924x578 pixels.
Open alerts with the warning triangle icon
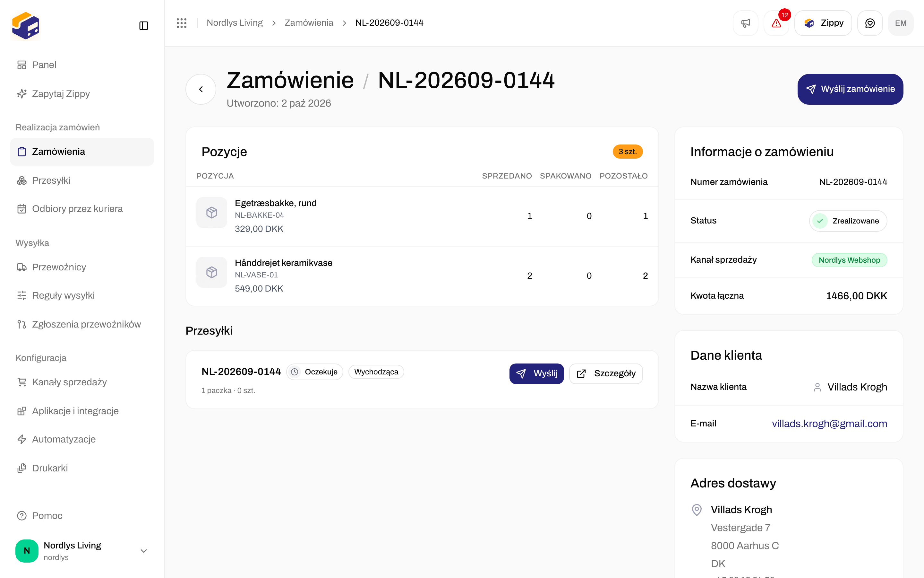(x=776, y=23)
